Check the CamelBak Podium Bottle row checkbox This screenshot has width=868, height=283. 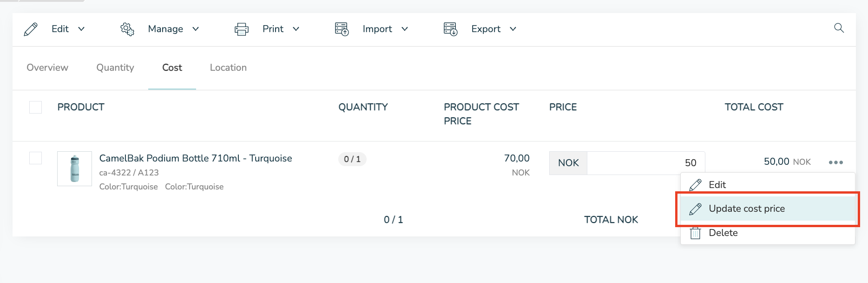36,158
